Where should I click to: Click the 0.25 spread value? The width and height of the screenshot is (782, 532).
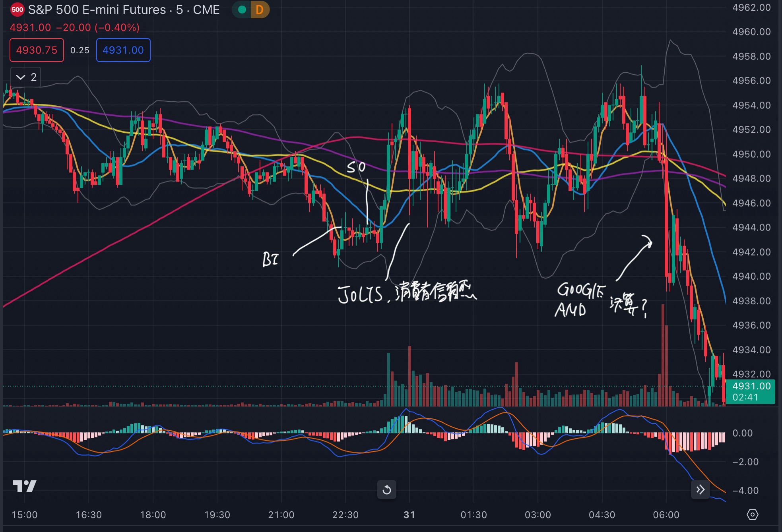(x=80, y=50)
